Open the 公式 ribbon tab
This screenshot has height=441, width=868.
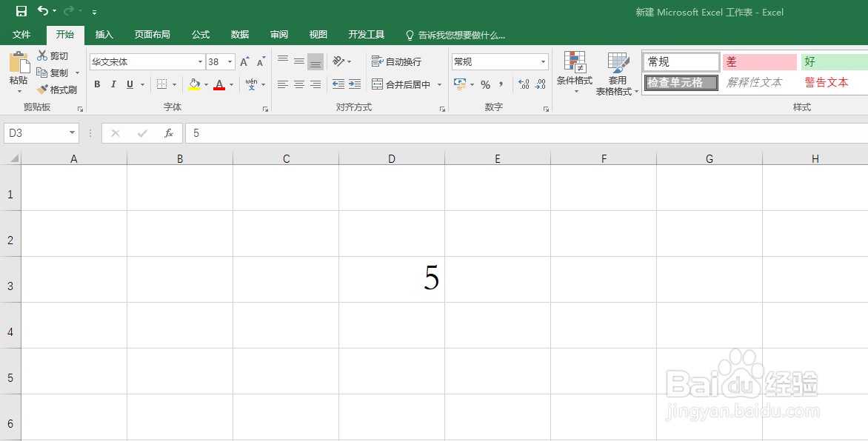pyautogui.click(x=199, y=34)
